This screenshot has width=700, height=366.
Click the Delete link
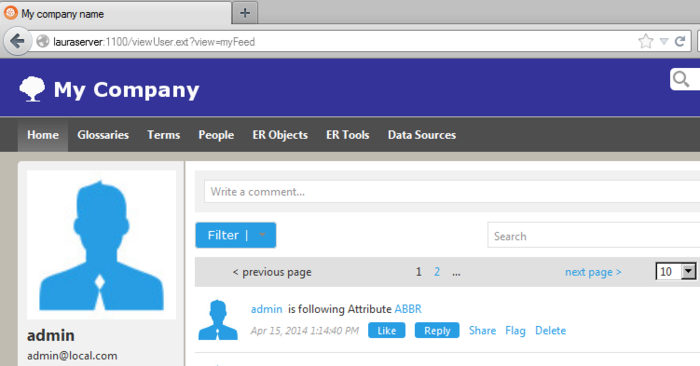pyautogui.click(x=550, y=330)
